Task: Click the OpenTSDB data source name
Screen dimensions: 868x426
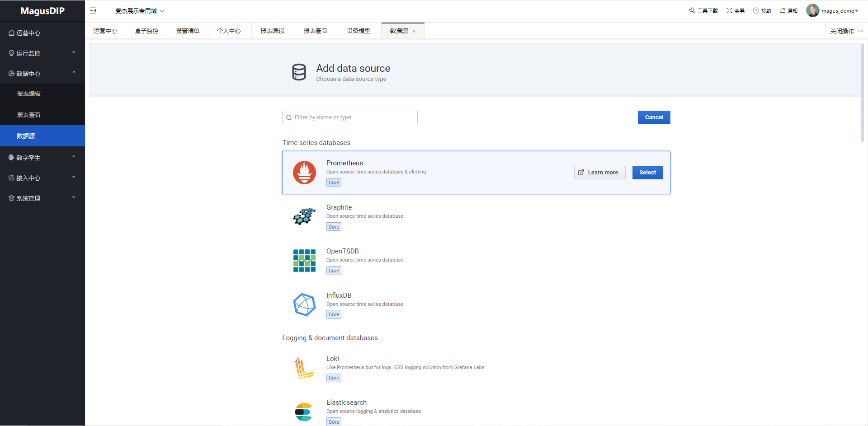Action: 343,251
